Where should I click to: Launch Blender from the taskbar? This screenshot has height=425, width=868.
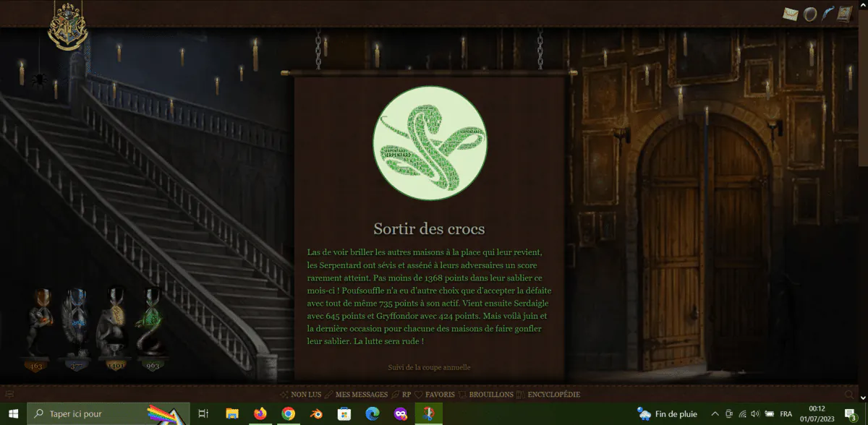[x=316, y=413]
